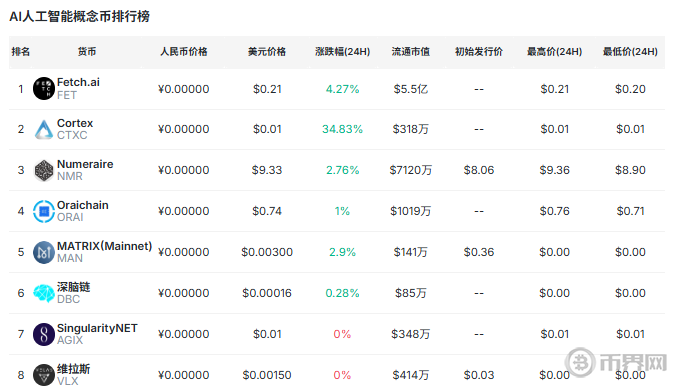The width and height of the screenshot is (678, 390).
Task: Open the 深脑链 coin link
Action: tap(74, 287)
